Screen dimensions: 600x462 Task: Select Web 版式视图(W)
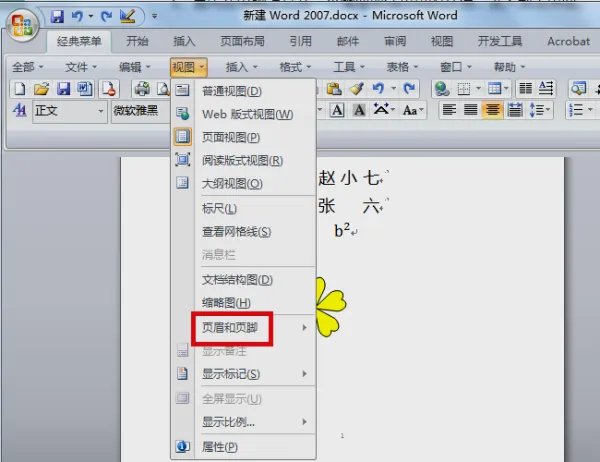tap(244, 114)
